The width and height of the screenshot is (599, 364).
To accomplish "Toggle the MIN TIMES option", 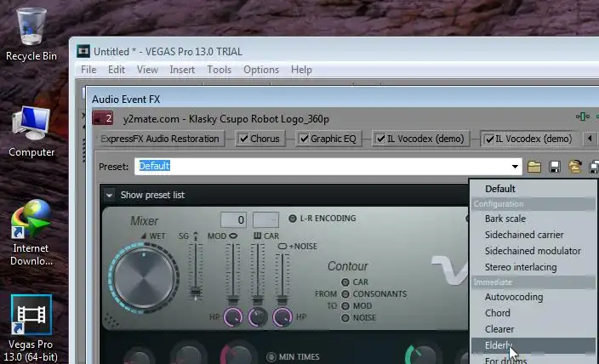I will click(271, 357).
